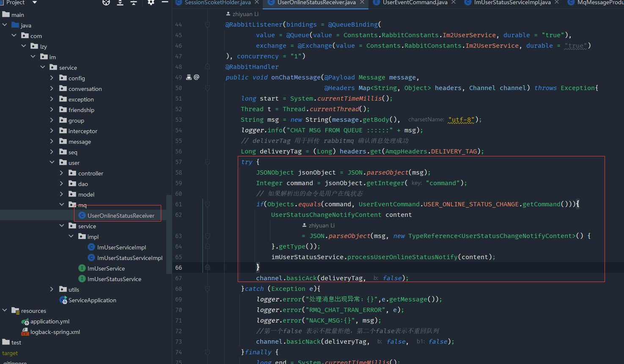The height and width of the screenshot is (364, 624).
Task: Collapse the mq package
Action: coord(61,205)
